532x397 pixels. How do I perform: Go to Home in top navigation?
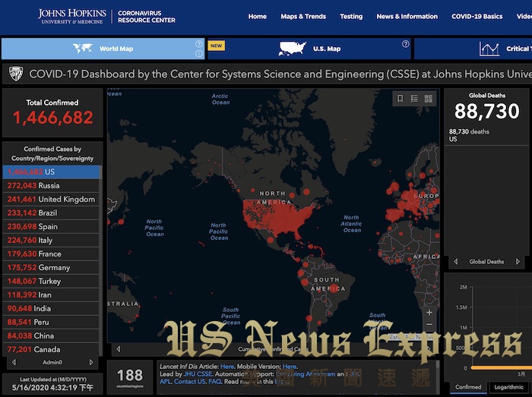(x=257, y=16)
